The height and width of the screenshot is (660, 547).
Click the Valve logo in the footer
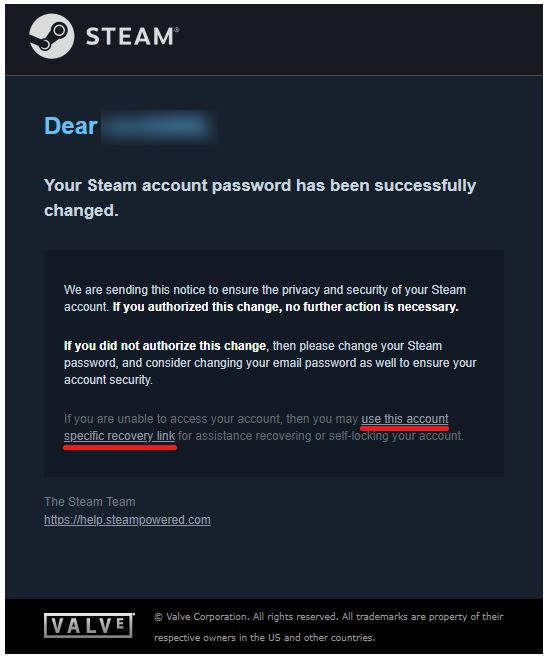click(x=89, y=625)
